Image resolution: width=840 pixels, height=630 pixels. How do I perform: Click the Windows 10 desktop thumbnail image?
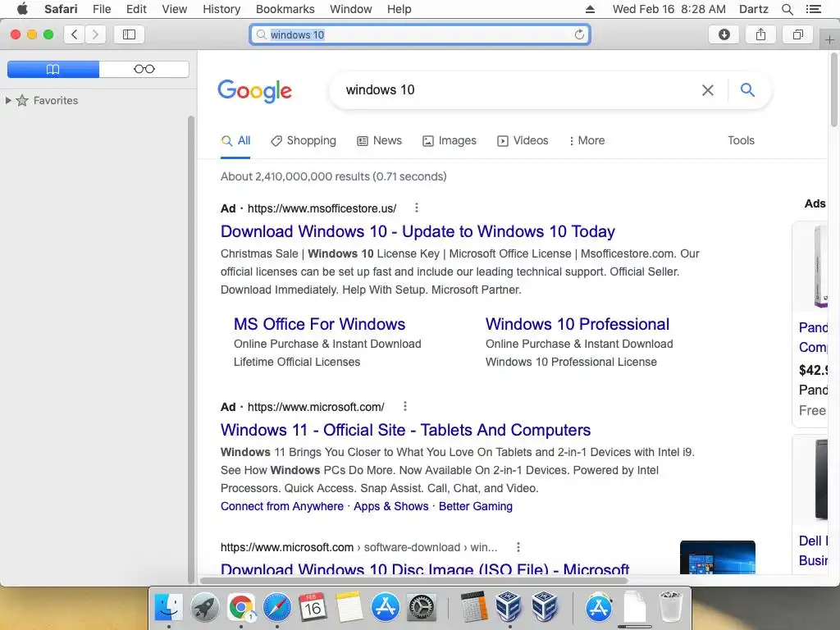[717, 558]
